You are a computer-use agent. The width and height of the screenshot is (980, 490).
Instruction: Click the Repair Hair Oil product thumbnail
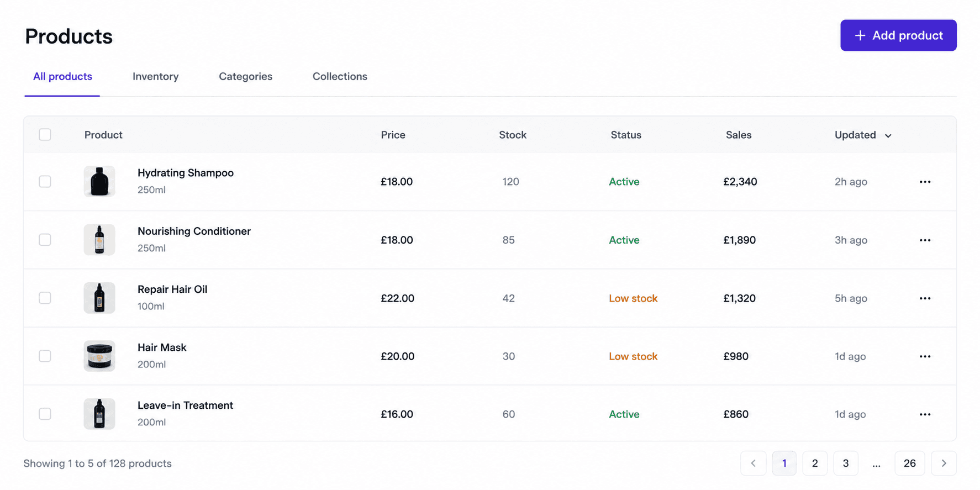(x=99, y=298)
